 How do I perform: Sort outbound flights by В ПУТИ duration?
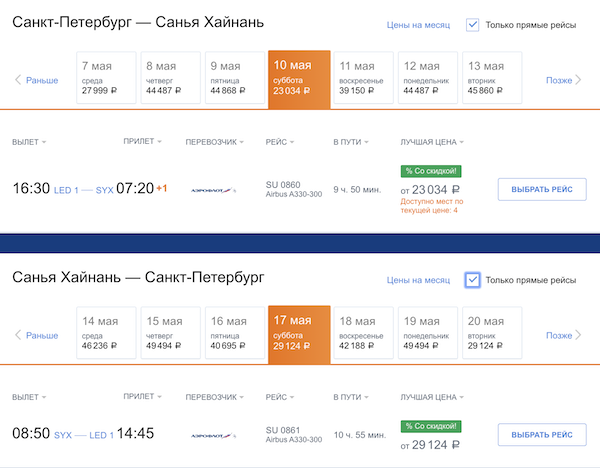[350, 142]
